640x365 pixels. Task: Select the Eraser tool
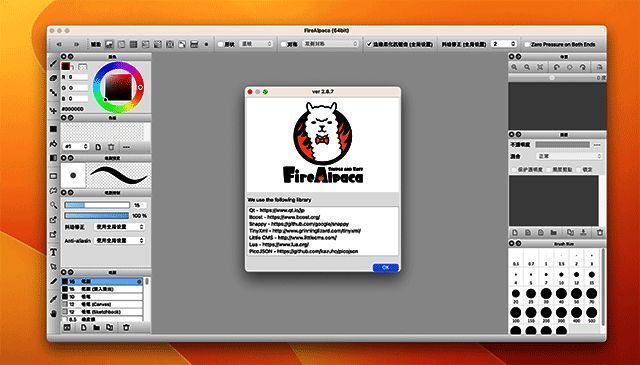point(53,78)
